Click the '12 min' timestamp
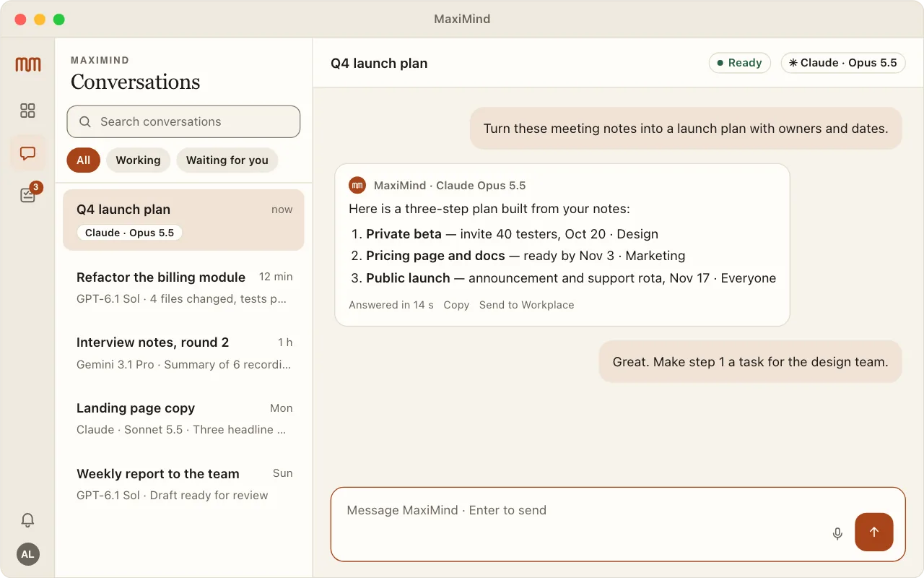The width and height of the screenshot is (924, 578). click(276, 277)
